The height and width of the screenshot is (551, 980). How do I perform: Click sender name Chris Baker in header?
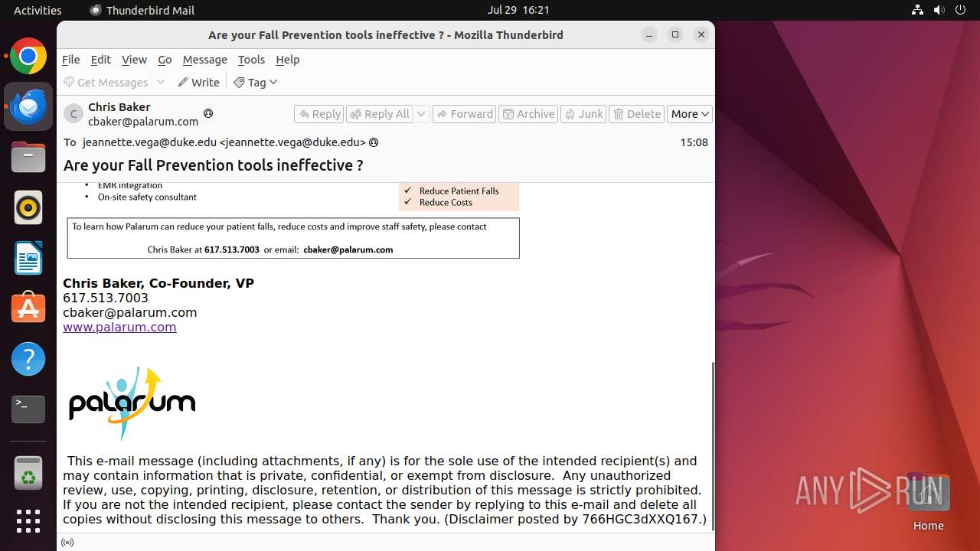click(119, 106)
